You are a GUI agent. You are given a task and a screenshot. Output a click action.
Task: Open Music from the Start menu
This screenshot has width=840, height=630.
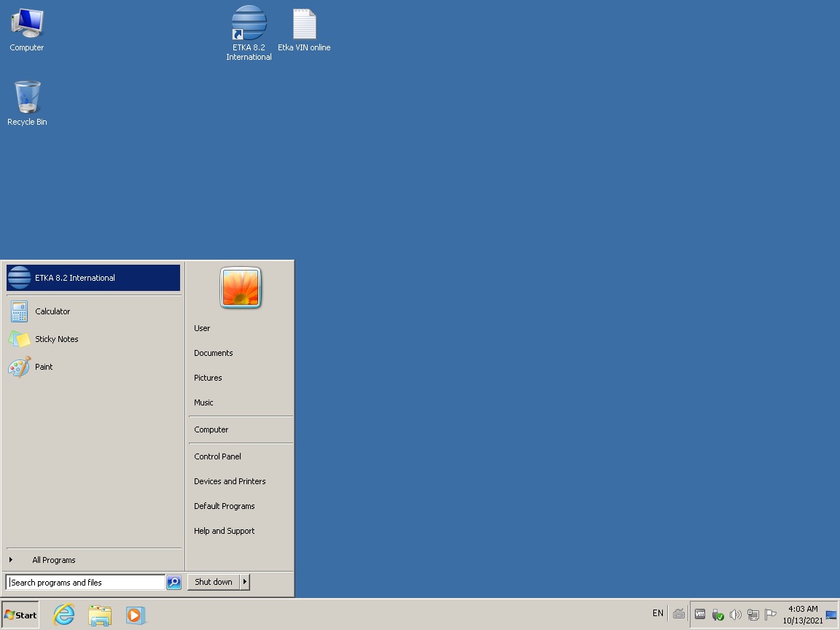click(x=203, y=402)
